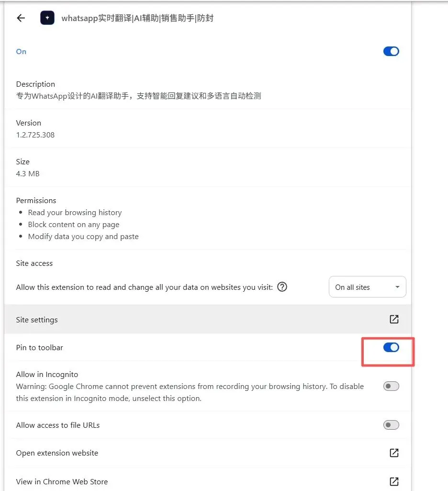Click the description text about WhatsApp AI翻译助手
The image size is (448, 491).
pos(139,96)
